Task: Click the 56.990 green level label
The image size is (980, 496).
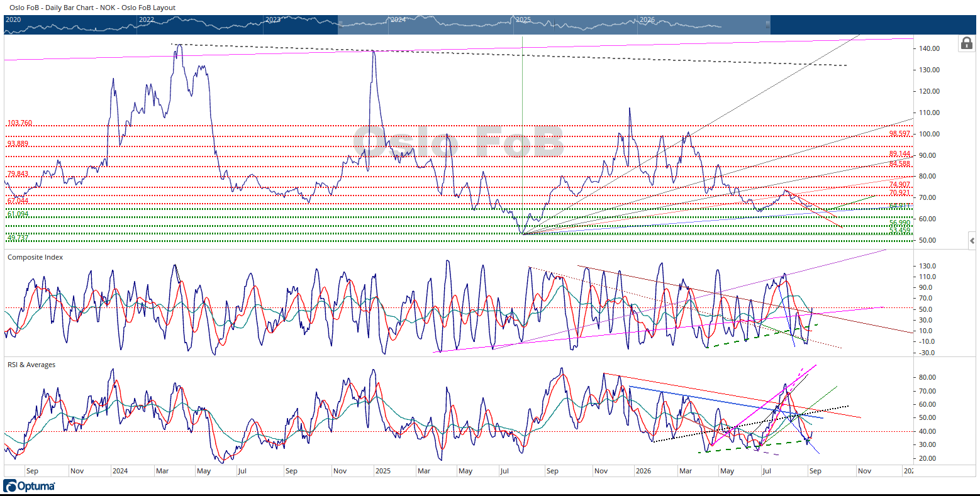Action: coord(899,223)
